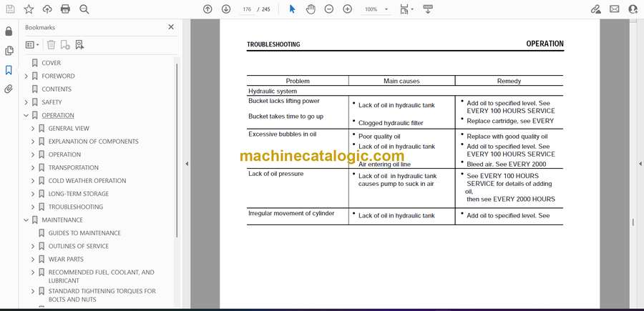Click 'Poor quality oil' cause text

(x=379, y=137)
